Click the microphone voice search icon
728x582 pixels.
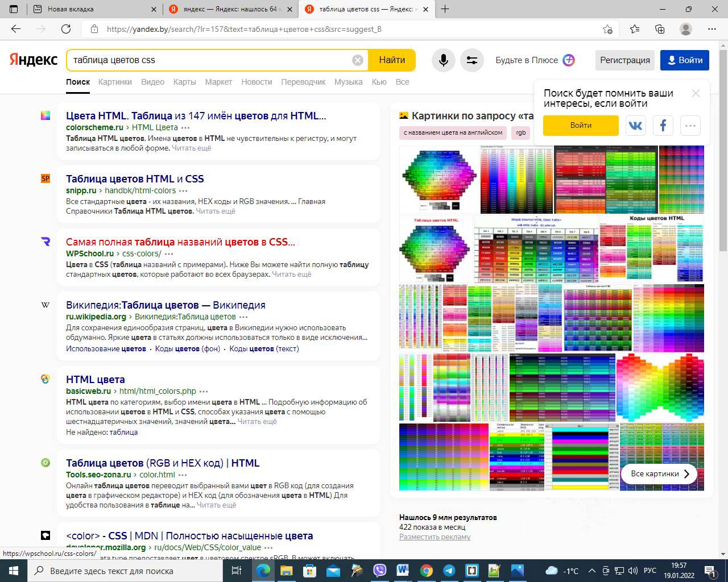[x=443, y=60]
